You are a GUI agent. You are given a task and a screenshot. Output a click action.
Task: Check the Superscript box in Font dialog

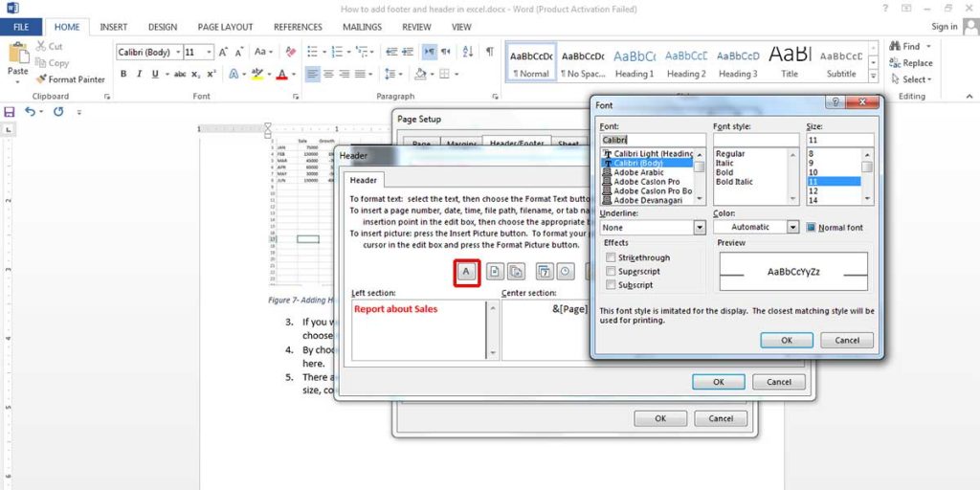[611, 271]
